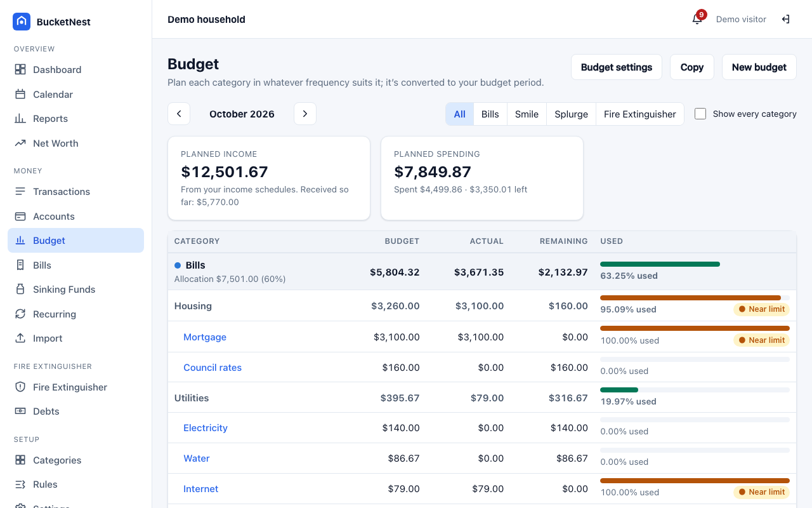
Task: Go to next month with right chevron
Action: [305, 114]
